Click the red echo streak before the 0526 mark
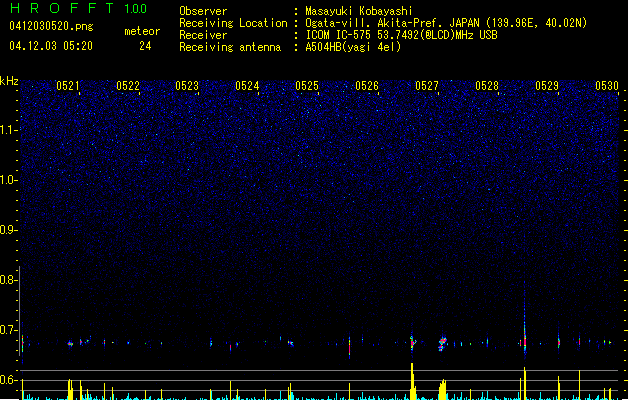The width and height of the screenshot is (629, 400). [x=349, y=346]
